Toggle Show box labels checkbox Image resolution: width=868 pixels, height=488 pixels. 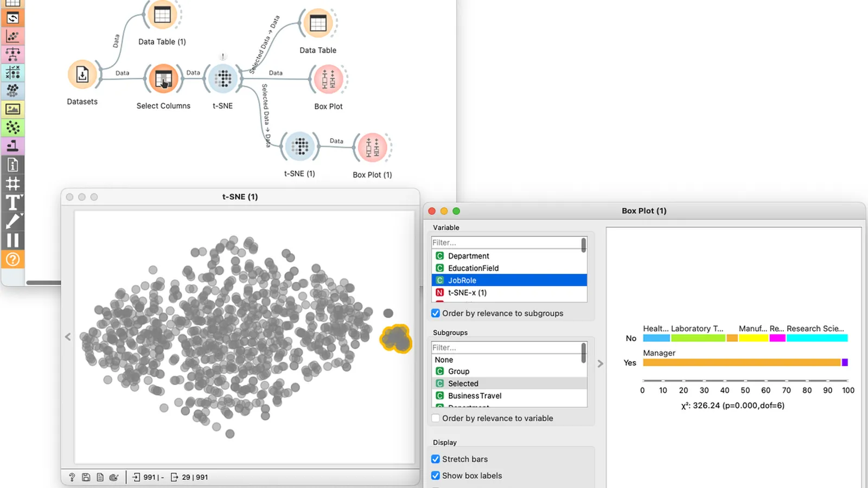click(x=436, y=476)
